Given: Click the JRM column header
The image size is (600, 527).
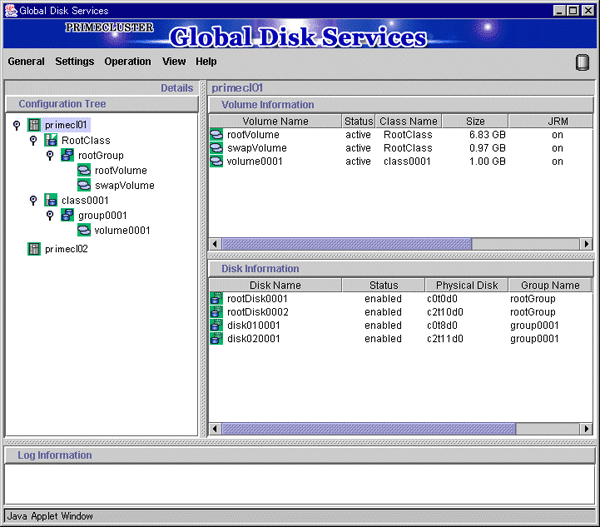Looking at the screenshot, I should (x=551, y=121).
